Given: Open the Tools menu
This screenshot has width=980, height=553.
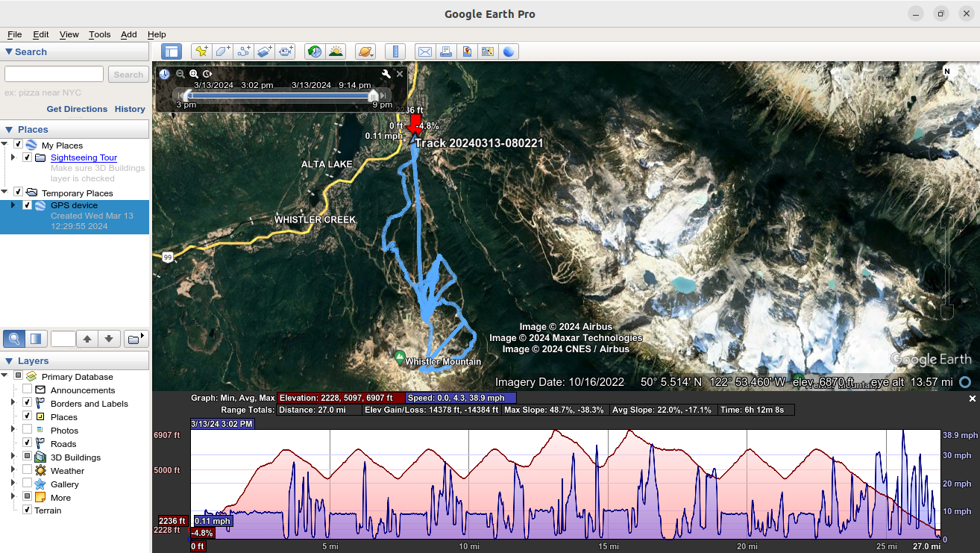Looking at the screenshot, I should (99, 34).
